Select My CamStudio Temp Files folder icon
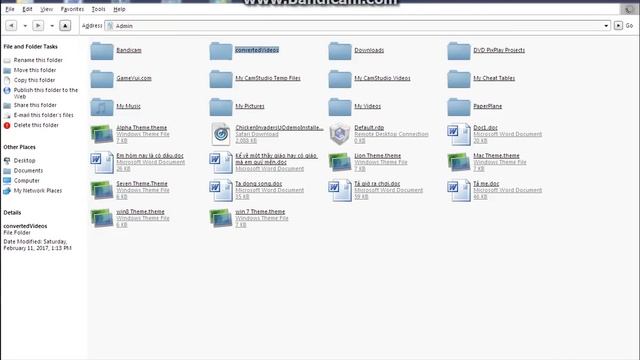Viewport: 640px width, 360px height. [x=221, y=79]
